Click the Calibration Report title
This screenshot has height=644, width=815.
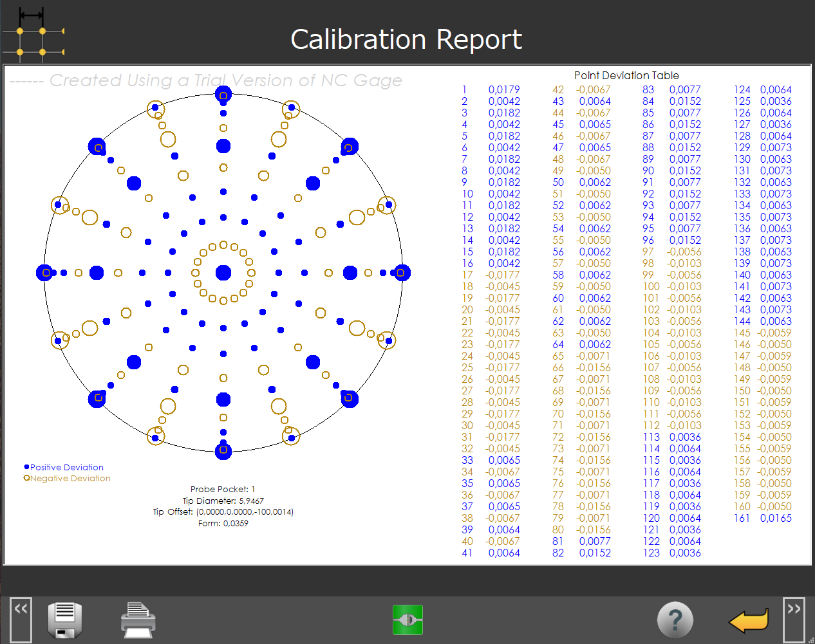[x=406, y=39]
